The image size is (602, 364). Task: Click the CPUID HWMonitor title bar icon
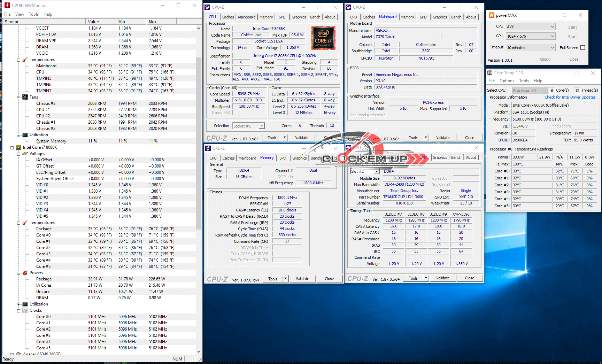click(7, 5)
